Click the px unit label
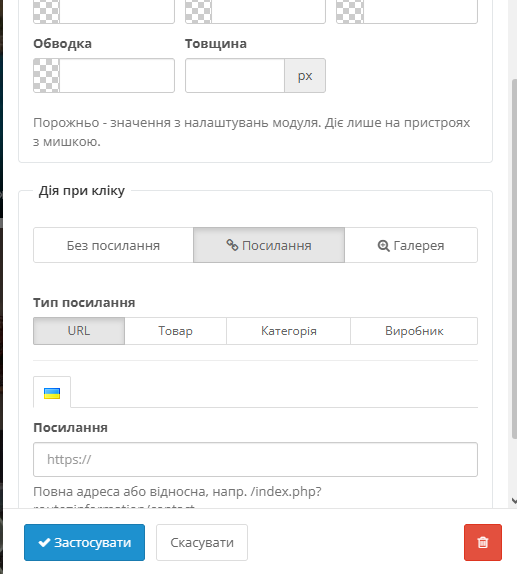This screenshot has width=517, height=574. click(305, 75)
